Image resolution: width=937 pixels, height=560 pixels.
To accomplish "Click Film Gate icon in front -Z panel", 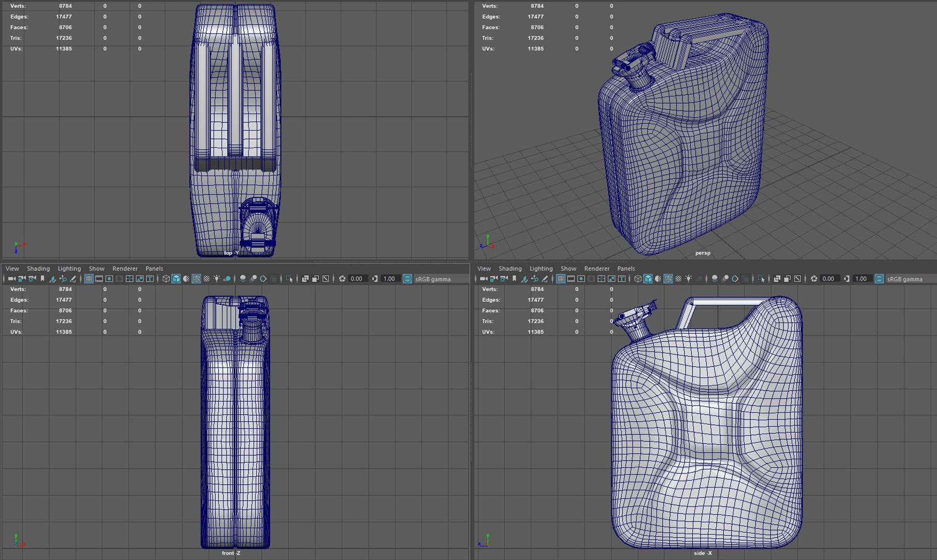I will point(99,278).
